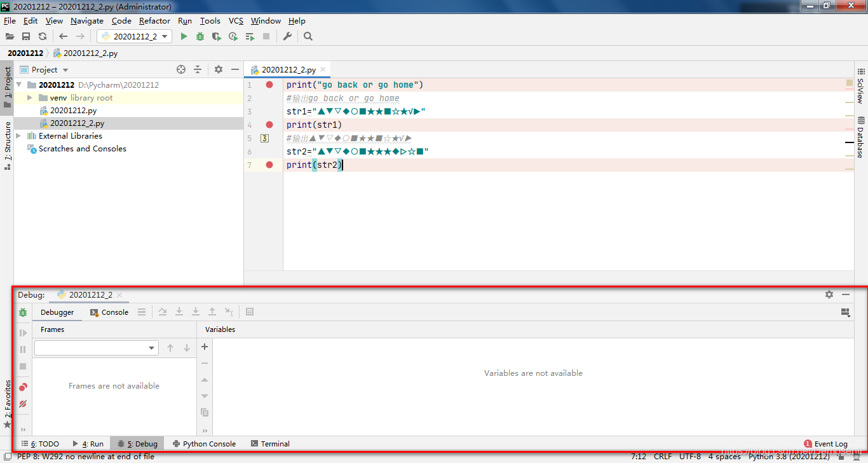This screenshot has height=463, width=868.
Task: Navigate back with left arrow icon
Action: coord(63,37)
